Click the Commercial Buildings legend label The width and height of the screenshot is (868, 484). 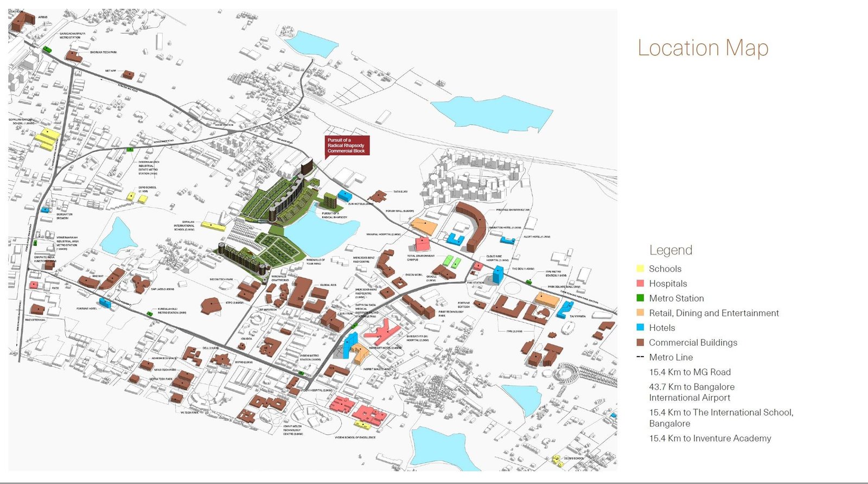693,342
